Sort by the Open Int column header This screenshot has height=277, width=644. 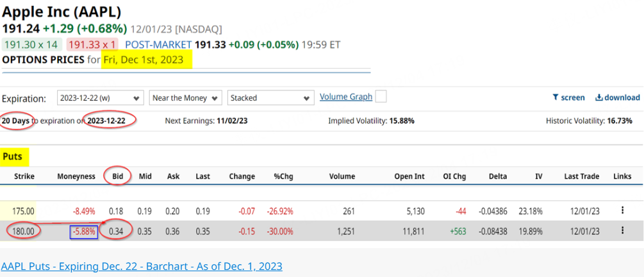pos(409,176)
